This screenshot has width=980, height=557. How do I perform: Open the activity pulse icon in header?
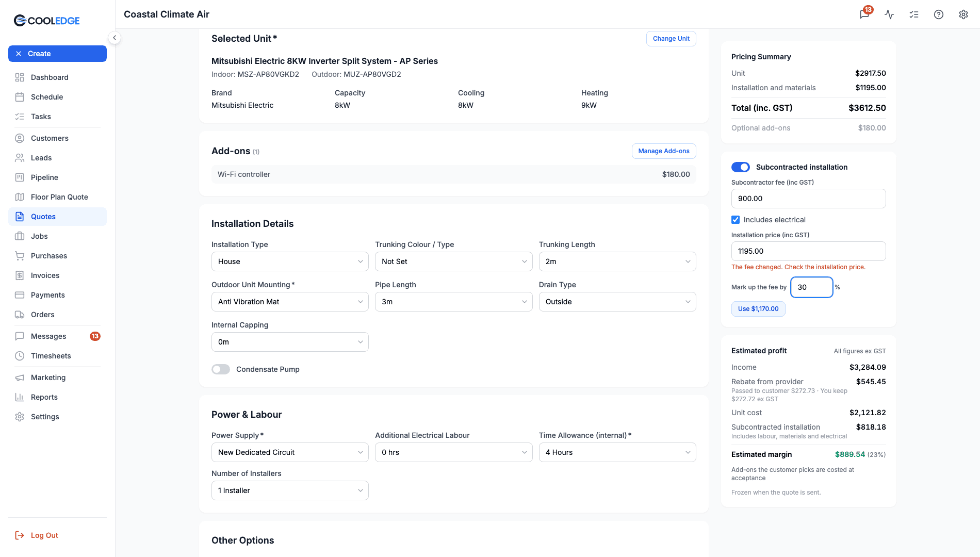click(x=889, y=14)
